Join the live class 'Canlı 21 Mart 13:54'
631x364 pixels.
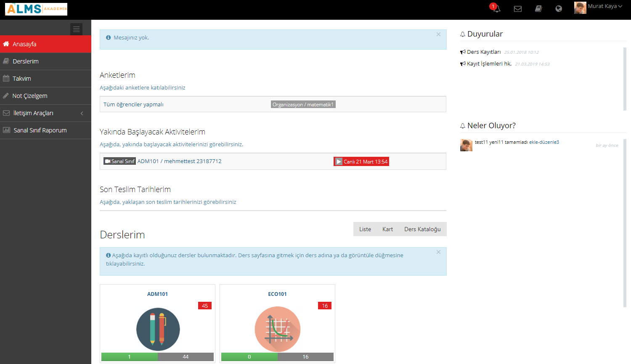point(361,161)
